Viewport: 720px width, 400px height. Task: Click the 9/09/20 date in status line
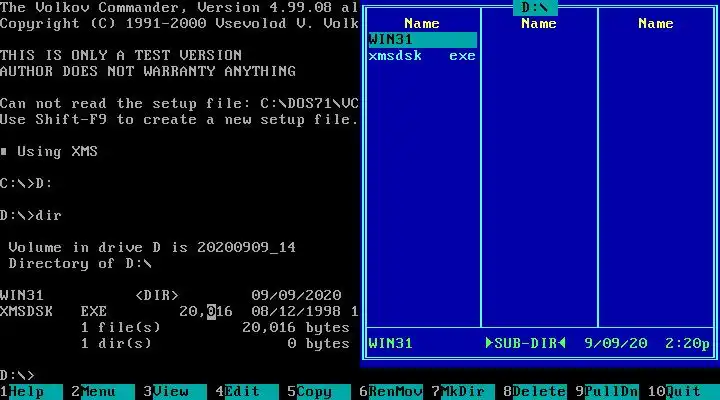(x=616, y=343)
